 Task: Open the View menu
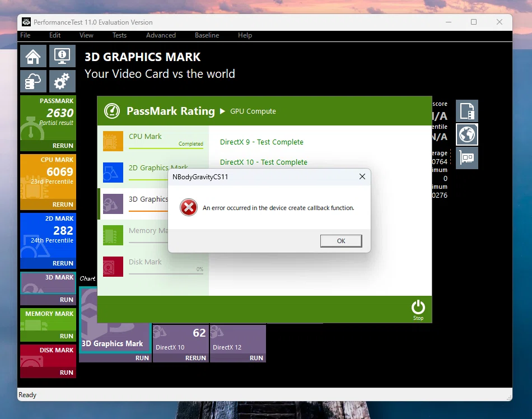coord(86,35)
